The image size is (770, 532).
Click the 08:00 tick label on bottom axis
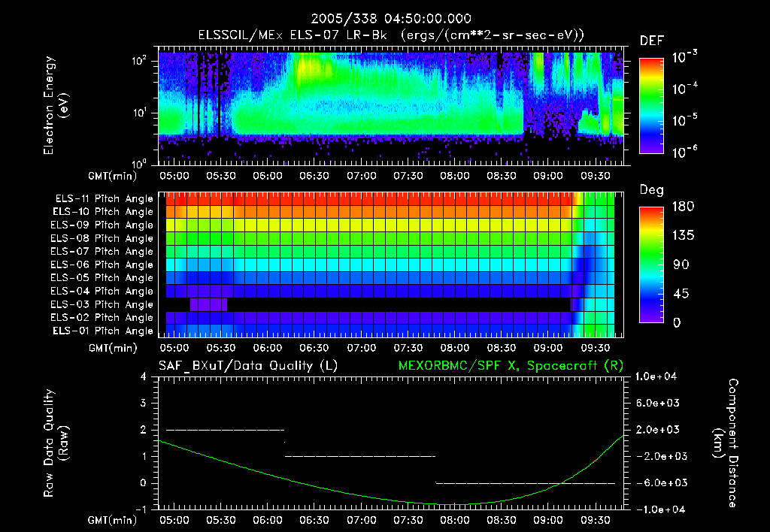(455, 520)
